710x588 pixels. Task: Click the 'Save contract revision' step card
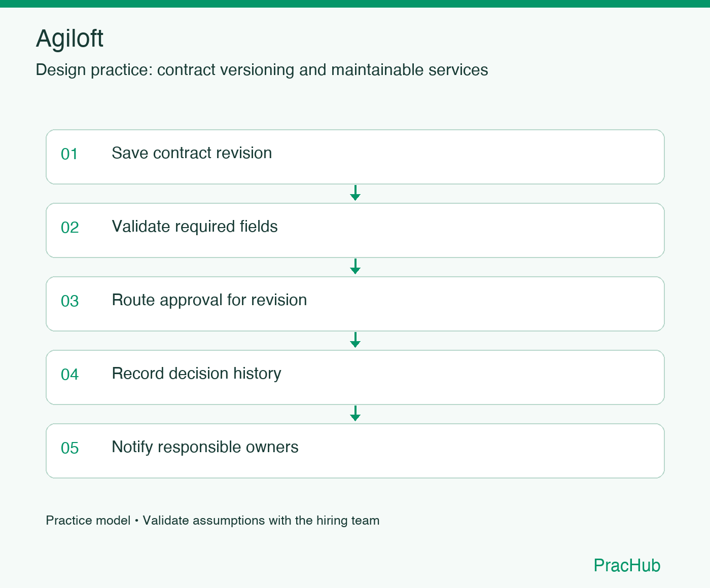(355, 157)
